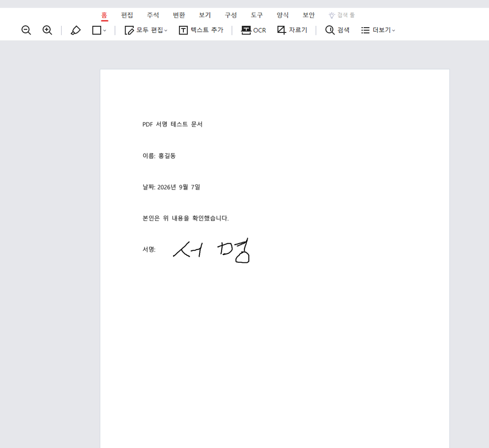This screenshot has width=489, height=448.
Task: Click the zoom in magnifier icon
Action: [x=47, y=30]
